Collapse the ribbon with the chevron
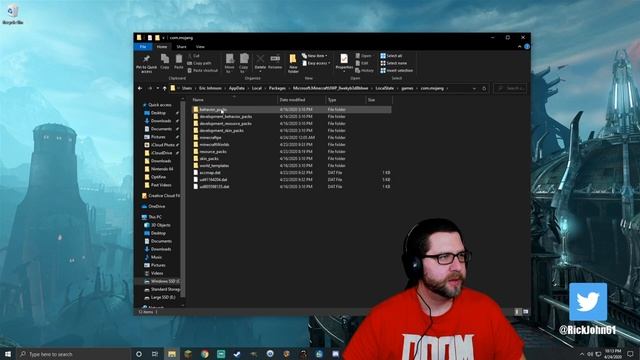The width and height of the screenshot is (640, 360). coord(519,47)
